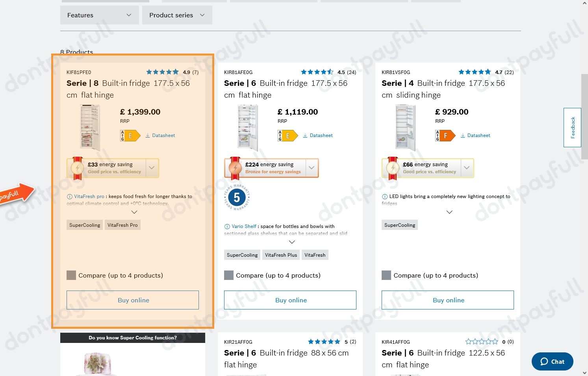The height and width of the screenshot is (376, 588).
Task: Open Serie 6 Built-in fridge 88 x 56 title
Action: pyautogui.click(x=286, y=359)
